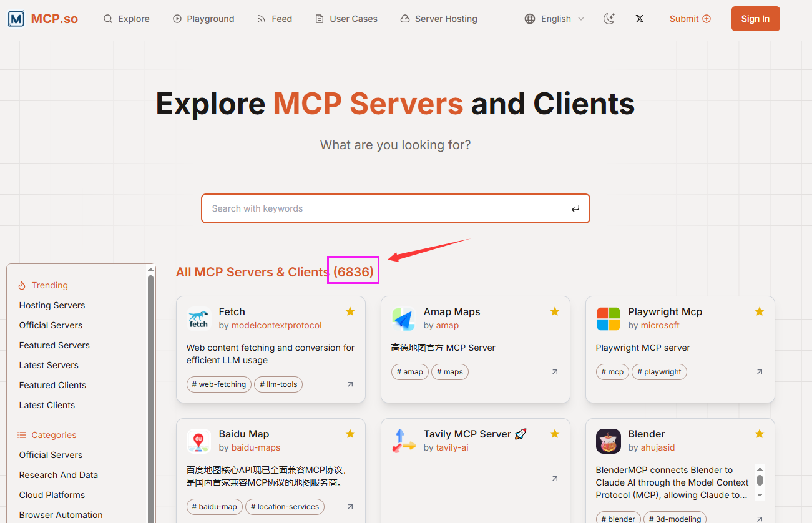Click the baidu-map tag
The height and width of the screenshot is (523, 812).
pos(215,507)
